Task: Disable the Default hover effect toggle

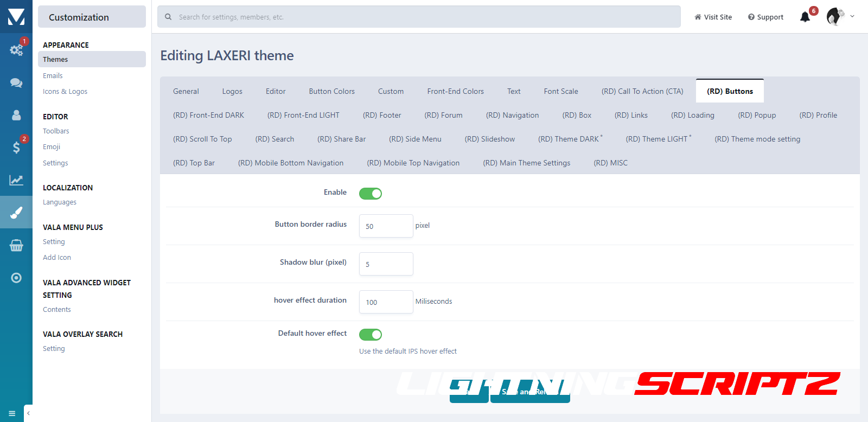Action: click(371, 335)
